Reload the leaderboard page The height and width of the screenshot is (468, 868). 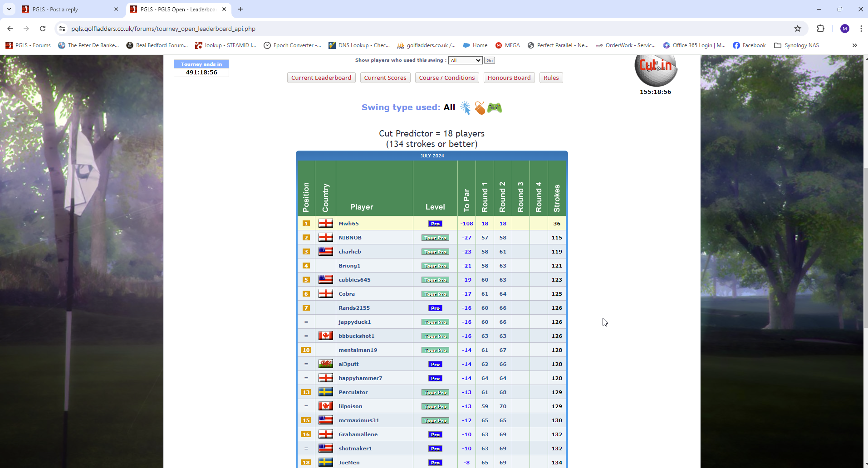43,29
